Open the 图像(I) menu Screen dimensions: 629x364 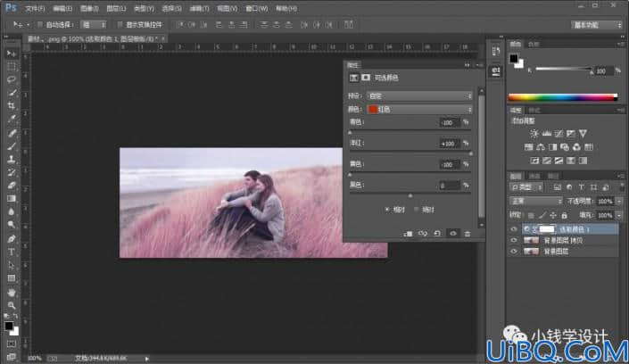pyautogui.click(x=89, y=8)
